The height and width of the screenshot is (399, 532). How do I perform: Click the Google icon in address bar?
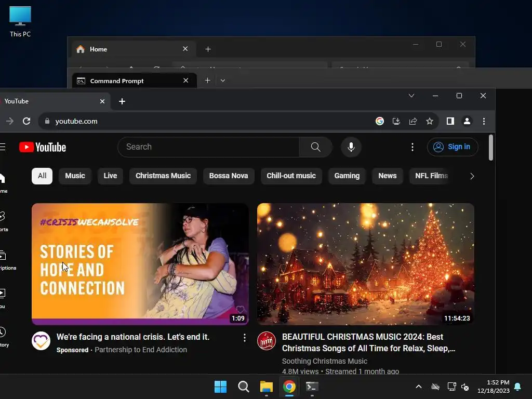click(380, 121)
